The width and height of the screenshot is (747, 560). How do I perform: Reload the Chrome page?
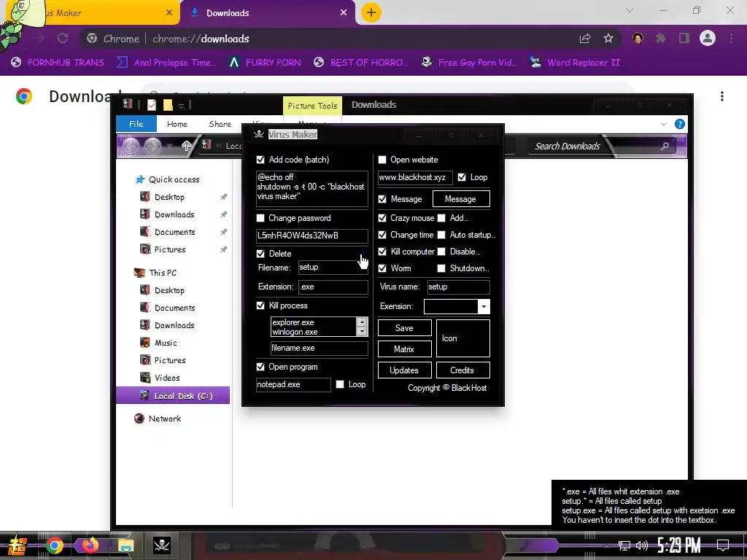(63, 39)
